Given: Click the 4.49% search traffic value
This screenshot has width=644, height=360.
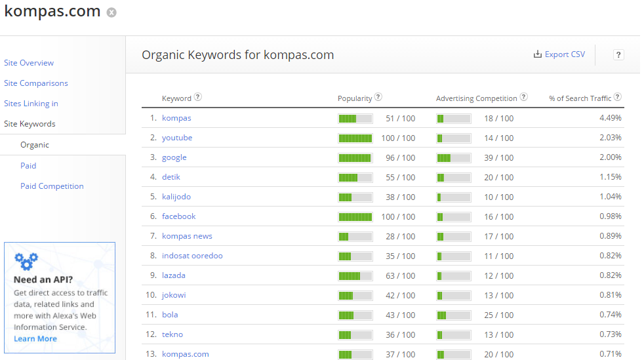Looking at the screenshot, I should [611, 118].
